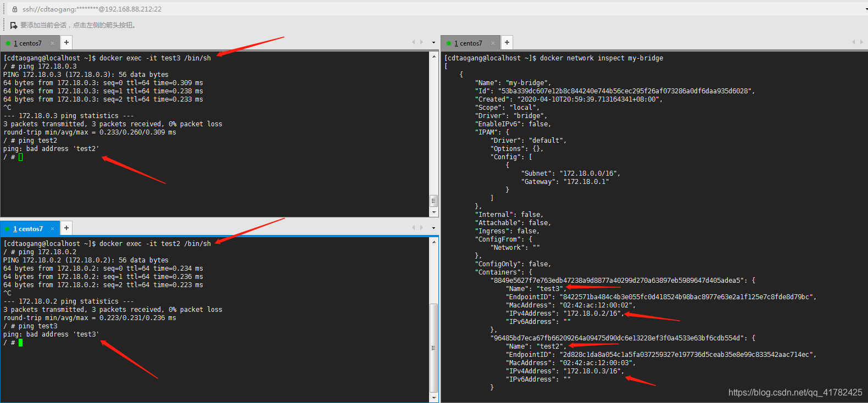Click the scroll-up arrow of the test2 terminal

(434, 242)
